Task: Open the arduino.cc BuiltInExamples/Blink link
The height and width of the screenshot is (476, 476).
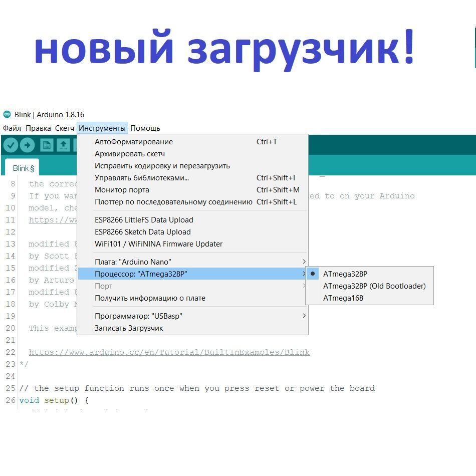Action: pos(169,352)
